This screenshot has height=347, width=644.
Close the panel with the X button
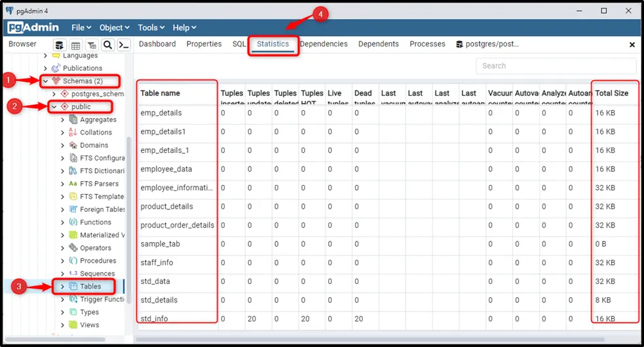[632, 45]
